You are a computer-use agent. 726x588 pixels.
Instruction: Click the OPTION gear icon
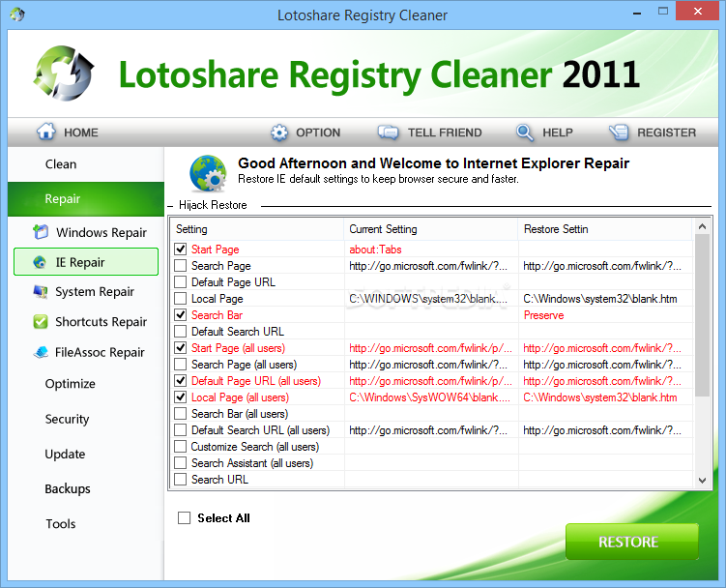[279, 132]
